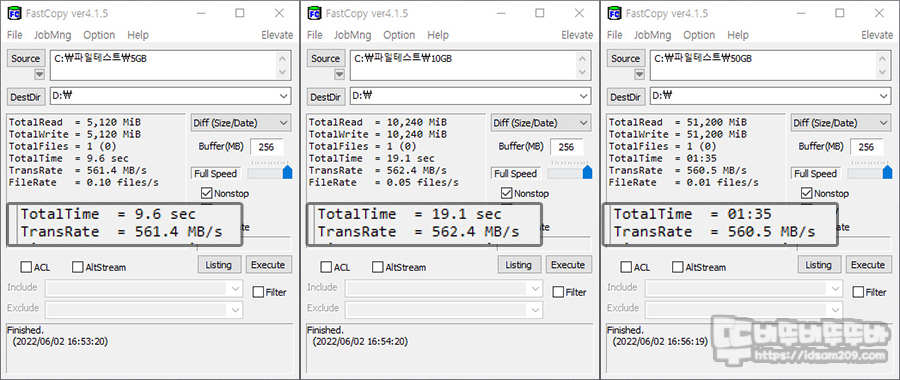Open JobMng menu in 10GB window
The width and height of the screenshot is (900, 380).
[352, 35]
